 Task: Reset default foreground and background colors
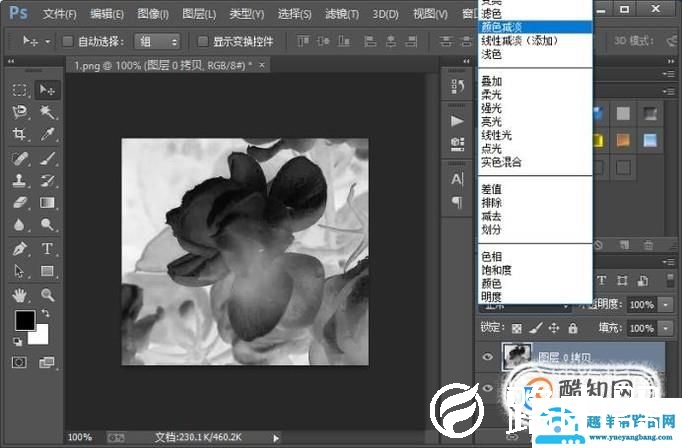17,342
